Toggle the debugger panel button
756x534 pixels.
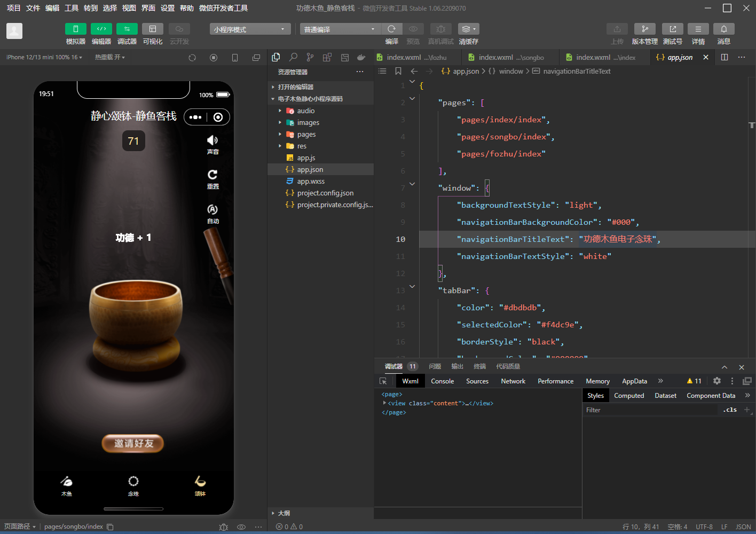coord(127,29)
